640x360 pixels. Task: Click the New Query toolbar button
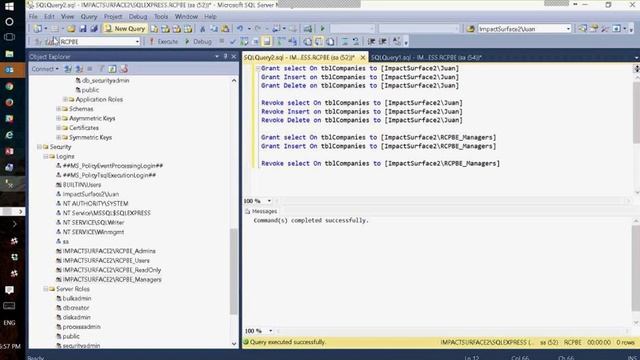point(125,29)
